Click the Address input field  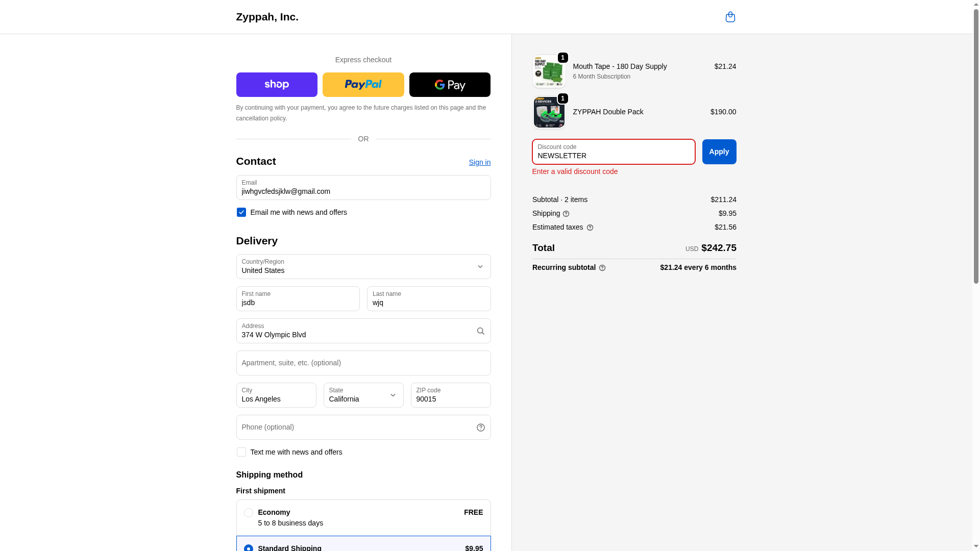coord(363,331)
